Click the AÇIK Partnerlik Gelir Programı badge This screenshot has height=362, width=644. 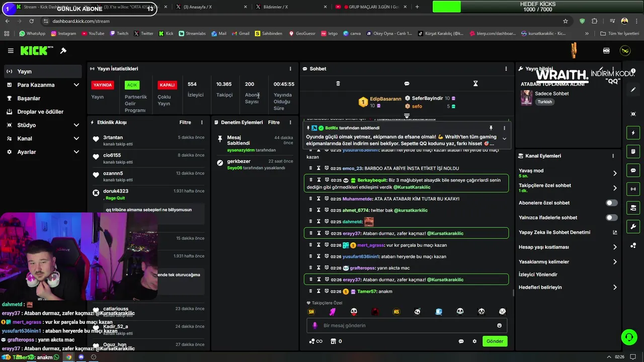[132, 85]
